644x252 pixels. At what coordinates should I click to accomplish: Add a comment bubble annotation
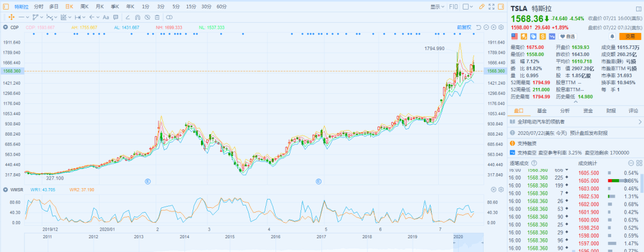pyautogui.click(x=116, y=17)
